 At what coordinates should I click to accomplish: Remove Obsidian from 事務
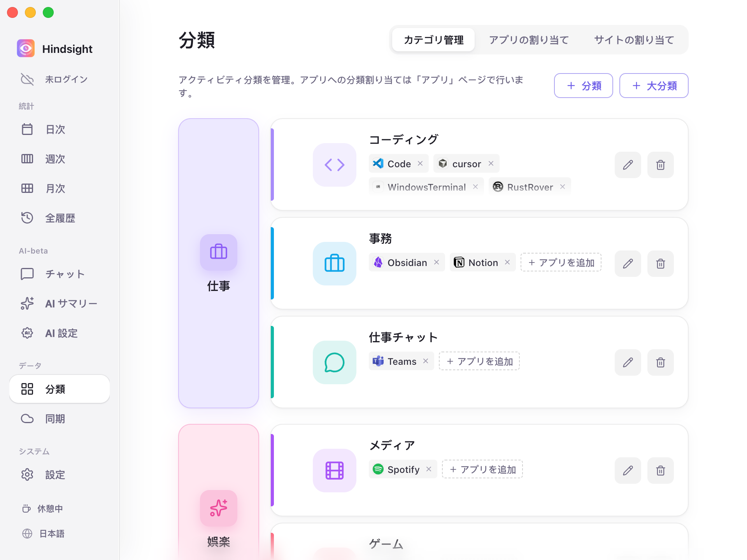coord(437,262)
